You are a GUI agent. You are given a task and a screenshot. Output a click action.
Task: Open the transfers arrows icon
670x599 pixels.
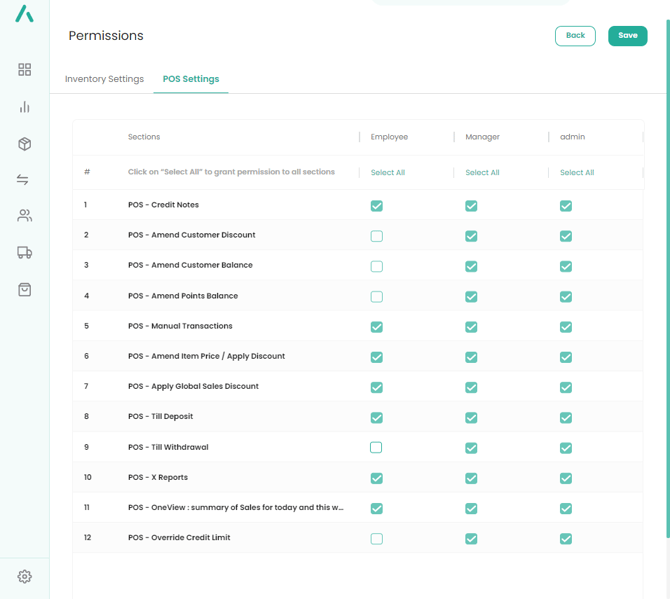pyautogui.click(x=25, y=180)
